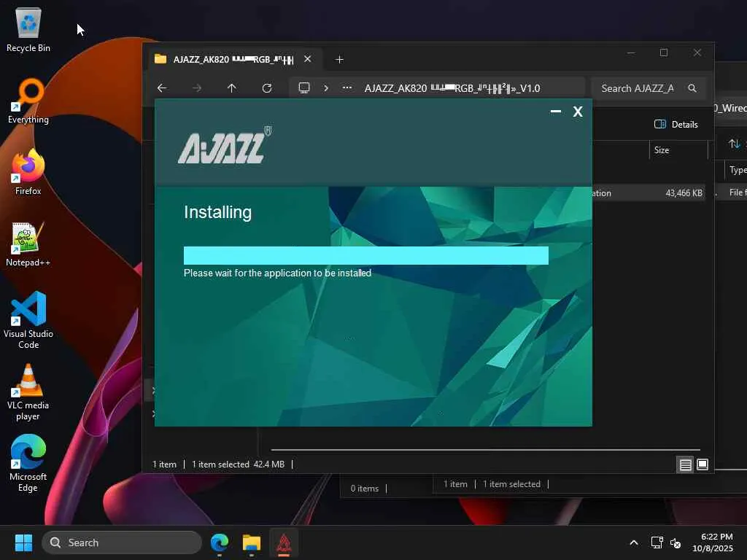Screen dimensions: 747x560
Task: Click "Please wait for the application" message
Action: [277, 273]
